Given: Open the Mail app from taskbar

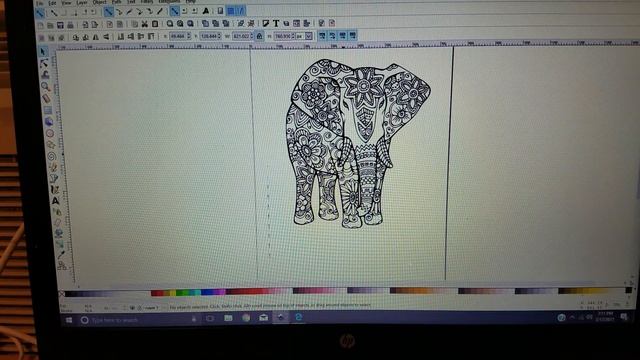Looking at the screenshot, I should [263, 318].
